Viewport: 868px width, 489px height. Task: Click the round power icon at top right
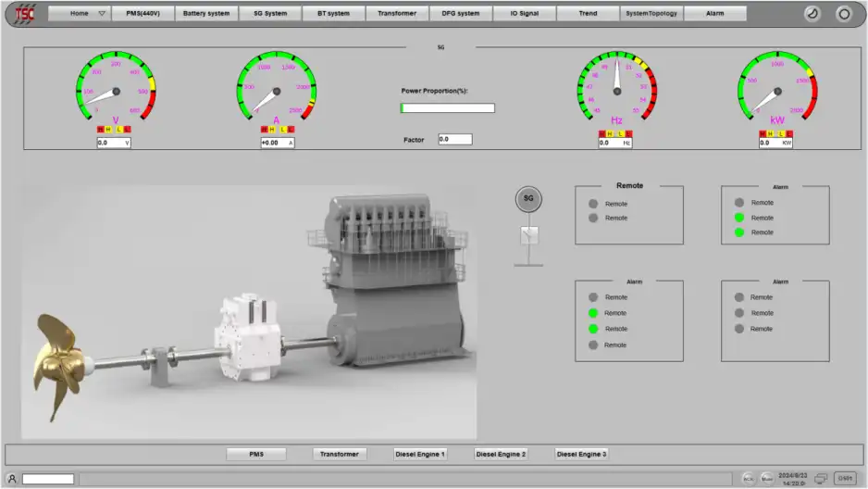tap(843, 14)
